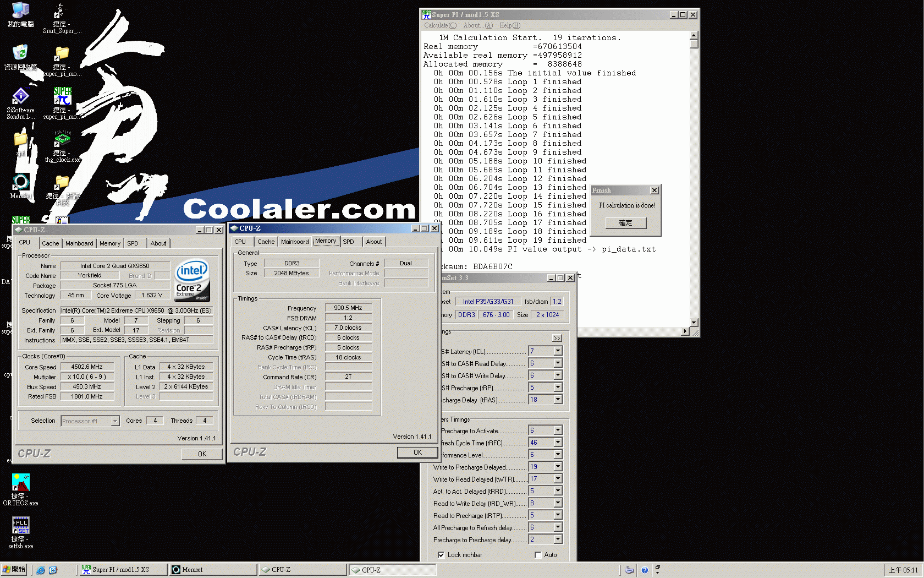Click the Super PI title bar icon

point(426,15)
